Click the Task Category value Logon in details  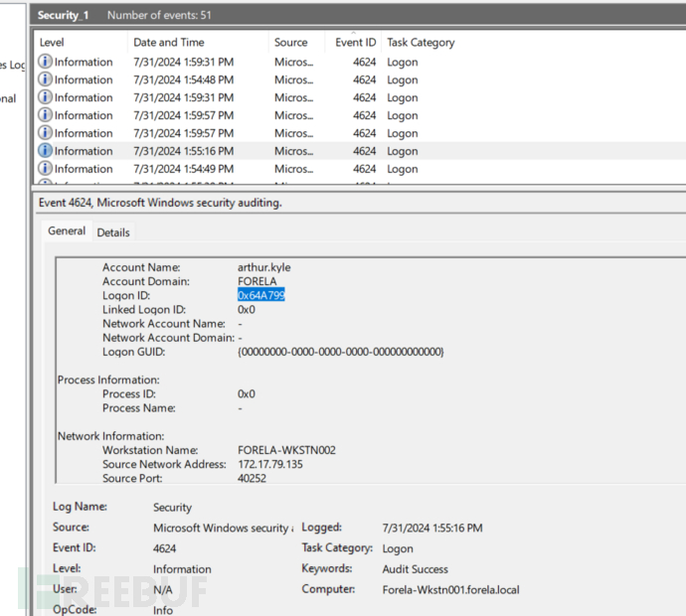pyautogui.click(x=398, y=548)
